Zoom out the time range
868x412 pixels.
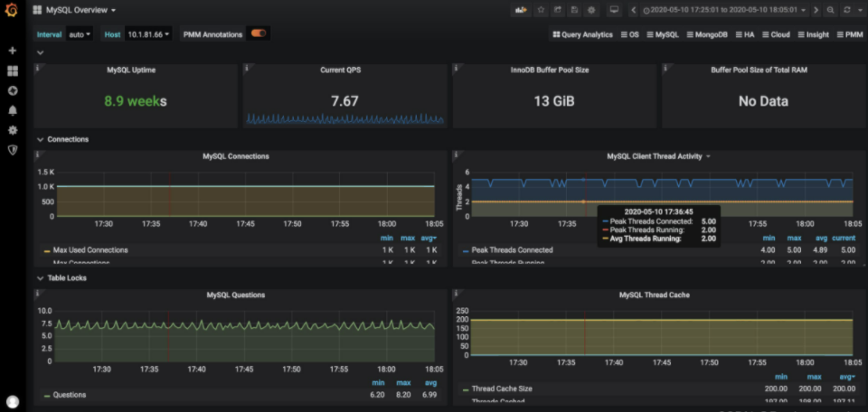click(x=830, y=10)
